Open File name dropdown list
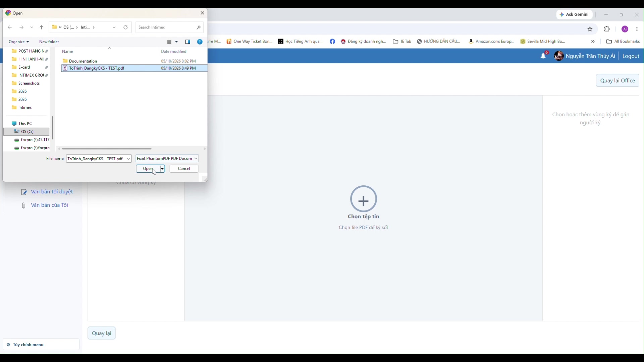This screenshot has height=362, width=644. [129, 159]
